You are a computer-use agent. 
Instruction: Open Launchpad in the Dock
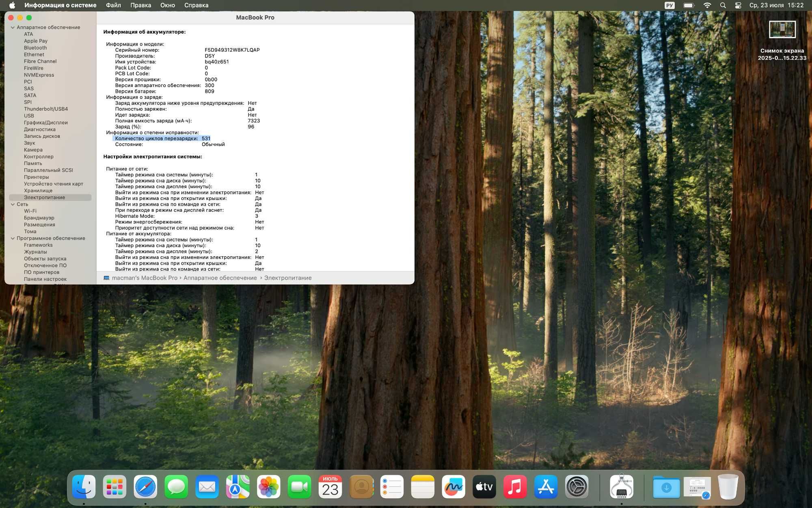(114, 486)
